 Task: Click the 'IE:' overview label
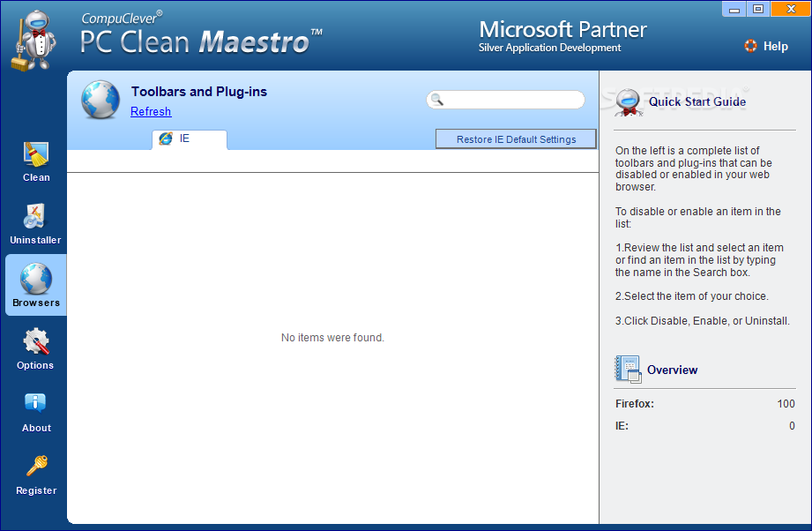click(622, 426)
